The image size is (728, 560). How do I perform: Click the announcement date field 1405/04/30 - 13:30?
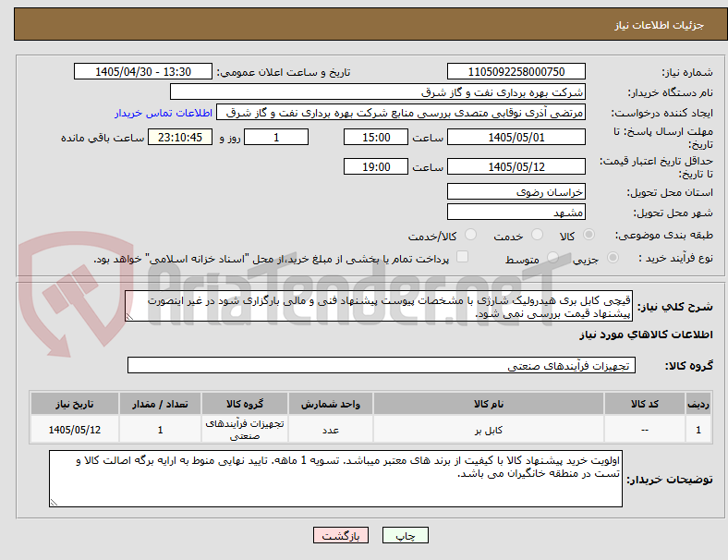pyautogui.click(x=143, y=71)
